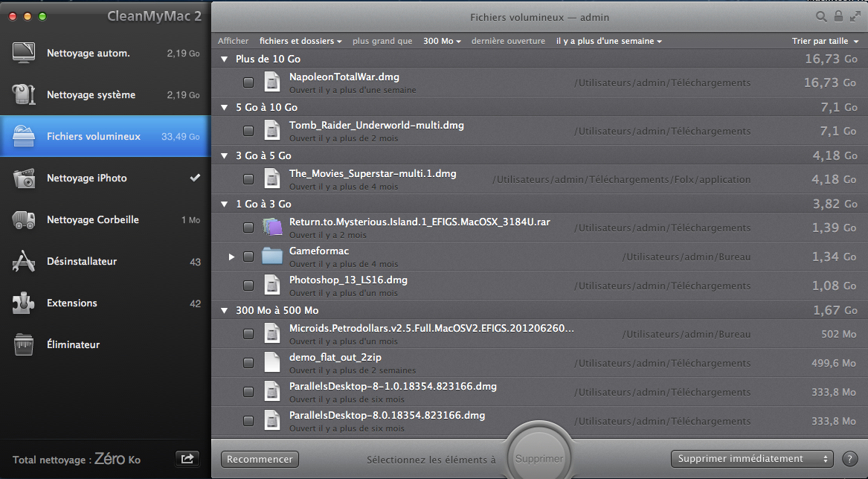Screen dimensions: 868x479
Task: Check the ParallelsDesktop-8-1.0.18354 checkbox
Action: (x=248, y=392)
